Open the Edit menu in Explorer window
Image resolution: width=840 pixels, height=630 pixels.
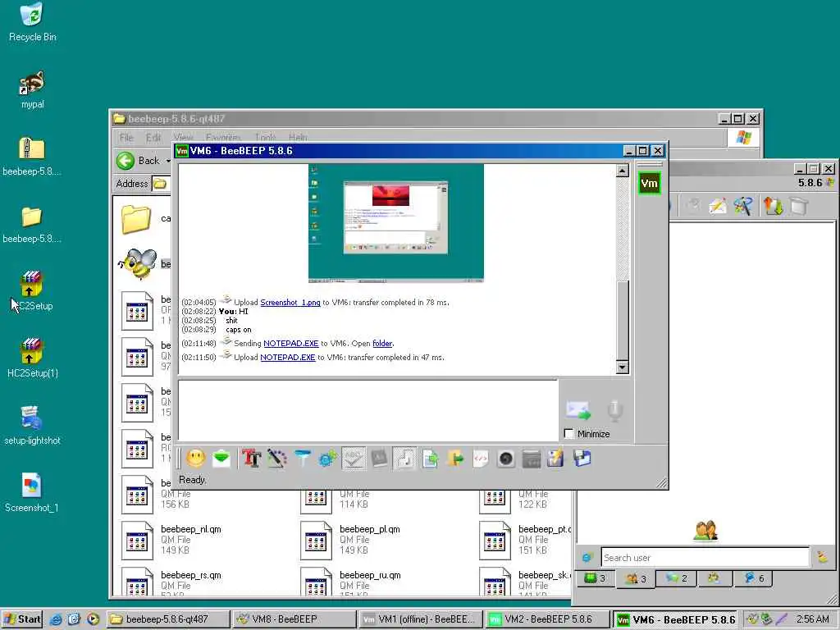pos(153,138)
